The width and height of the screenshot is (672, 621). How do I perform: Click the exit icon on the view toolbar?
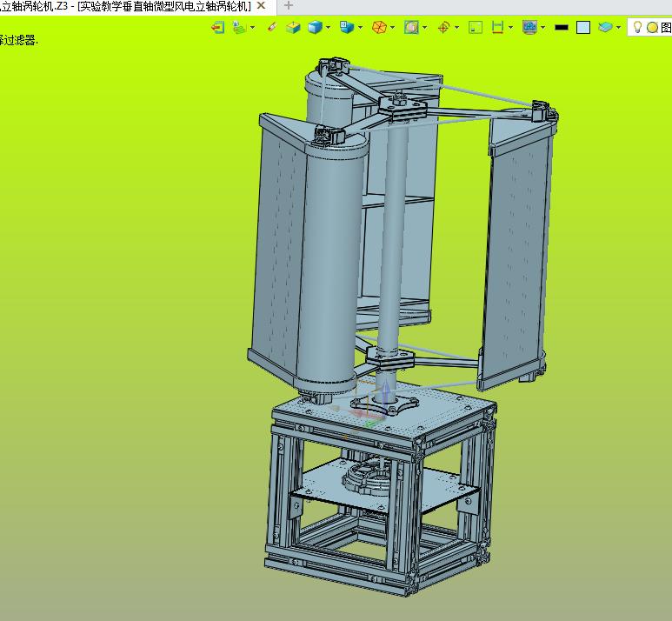(x=217, y=27)
